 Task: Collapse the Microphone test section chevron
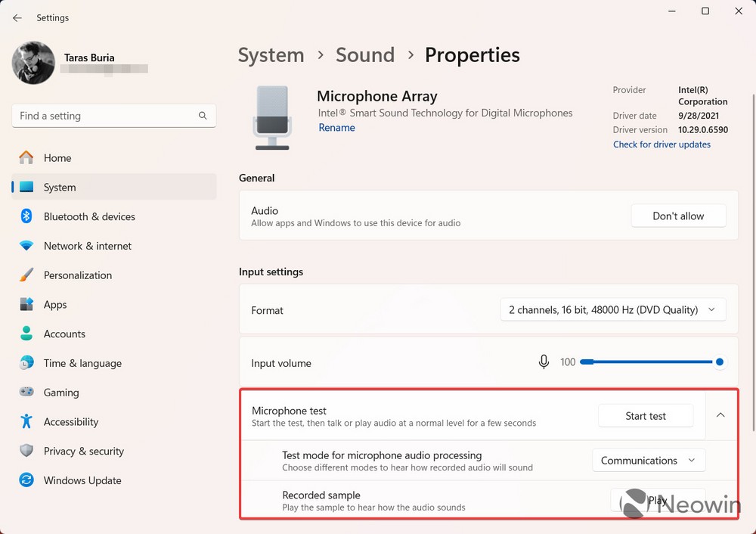[x=720, y=415]
